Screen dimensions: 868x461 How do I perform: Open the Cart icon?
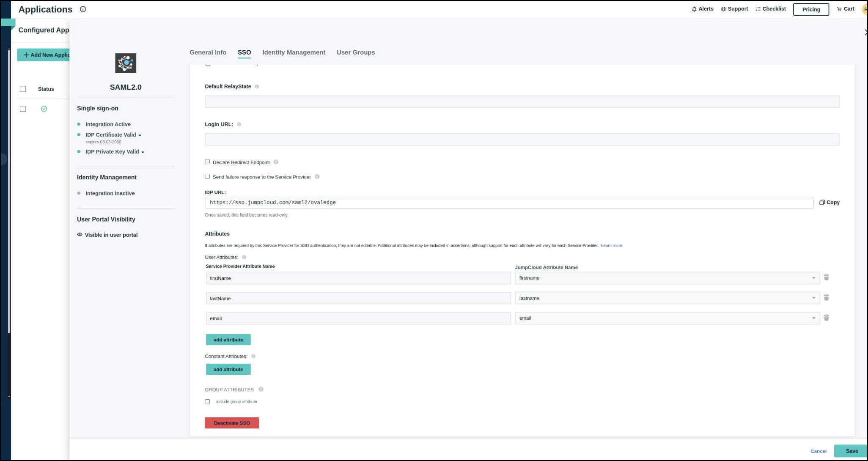coord(839,9)
